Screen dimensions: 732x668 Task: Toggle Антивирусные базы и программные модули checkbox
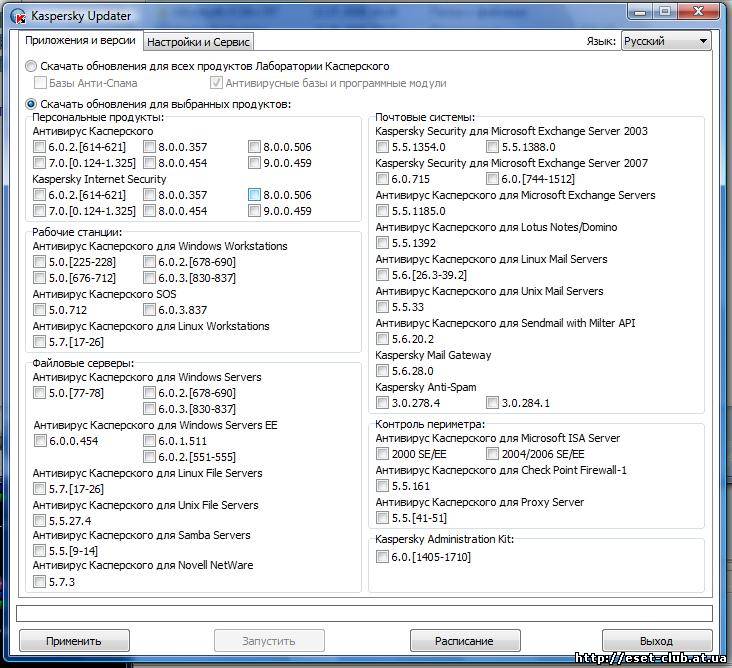216,83
